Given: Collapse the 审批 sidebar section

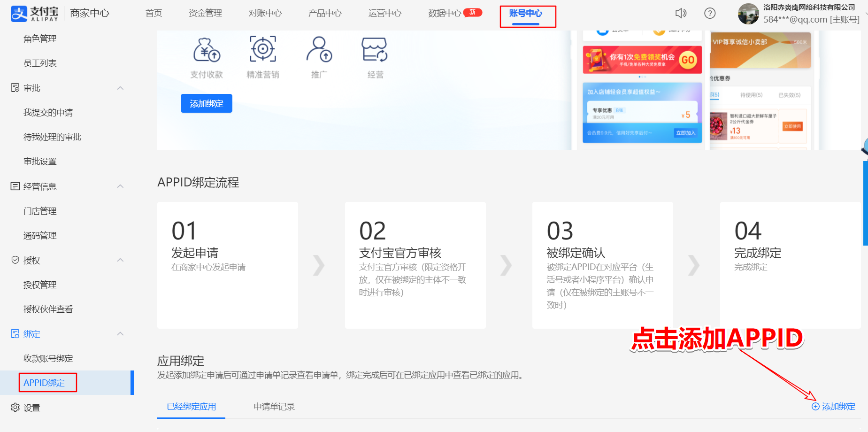Looking at the screenshot, I should point(120,88).
